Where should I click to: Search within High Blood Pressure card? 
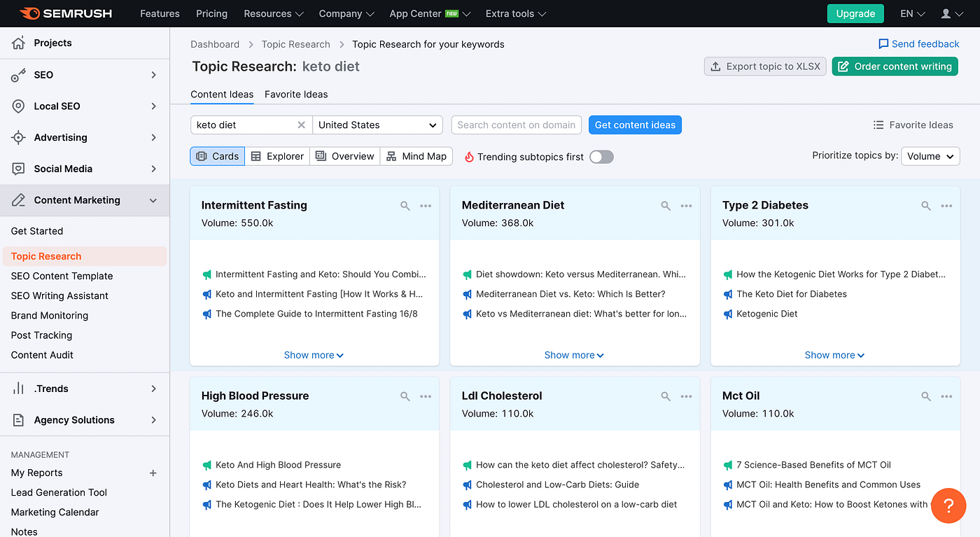click(x=405, y=396)
